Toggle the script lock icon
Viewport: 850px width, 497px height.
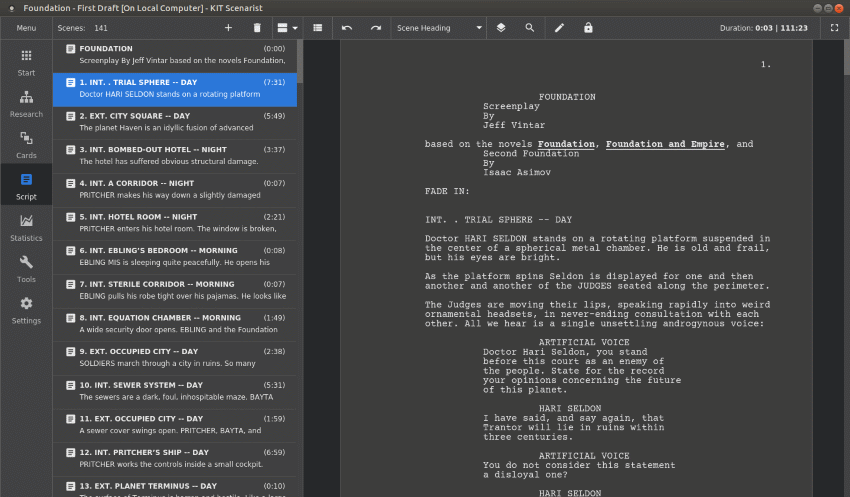pyautogui.click(x=588, y=28)
